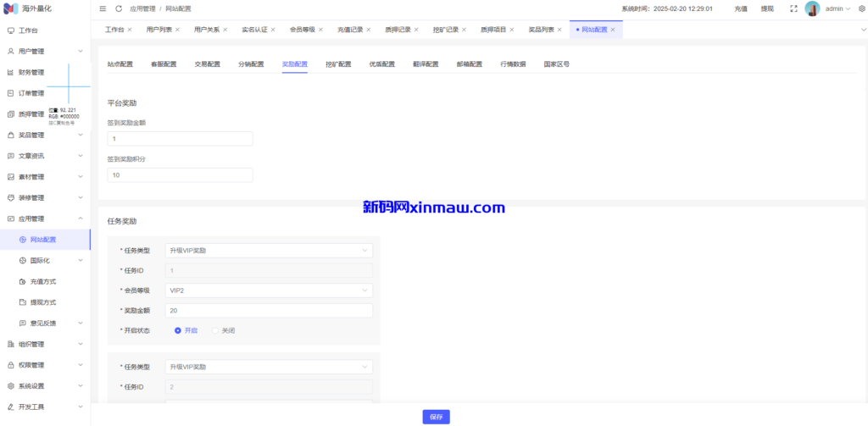This screenshot has width=868, height=426.
Task: Open 充值方式 in the sidebar
Action: (43, 282)
